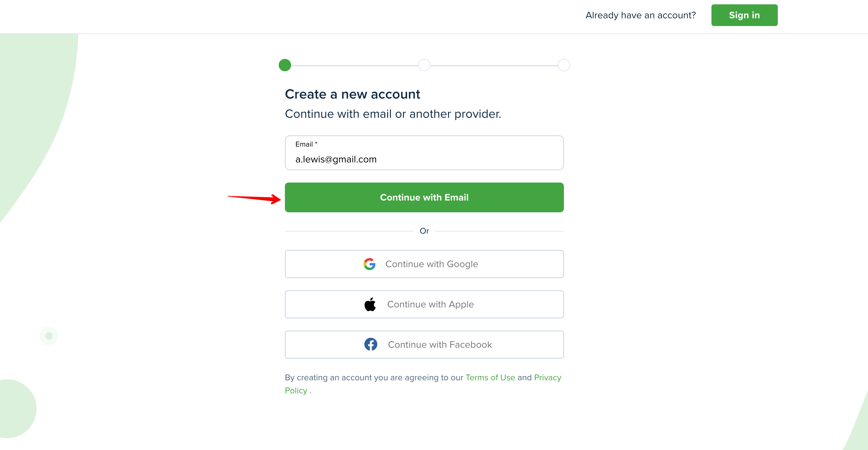Choose Continue with Google
The width and height of the screenshot is (868, 450).
pyautogui.click(x=424, y=264)
